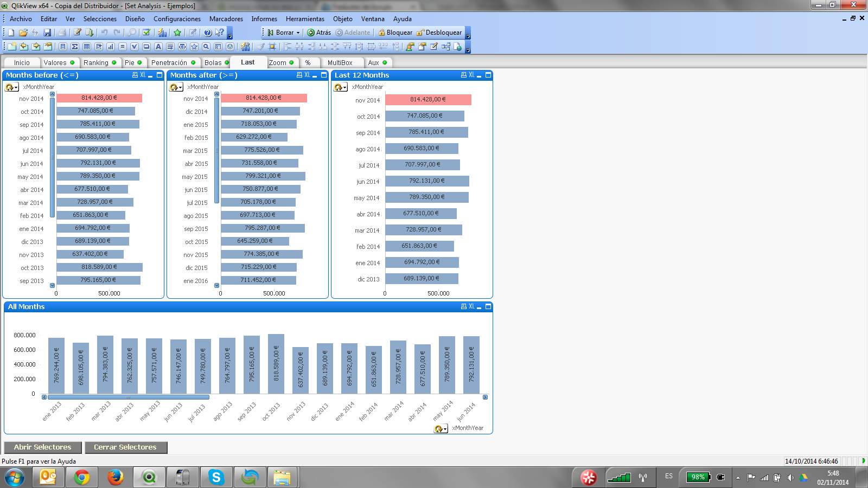Click Desbloquear to unlock selections
This screenshot has height=488, width=868.
tap(439, 33)
